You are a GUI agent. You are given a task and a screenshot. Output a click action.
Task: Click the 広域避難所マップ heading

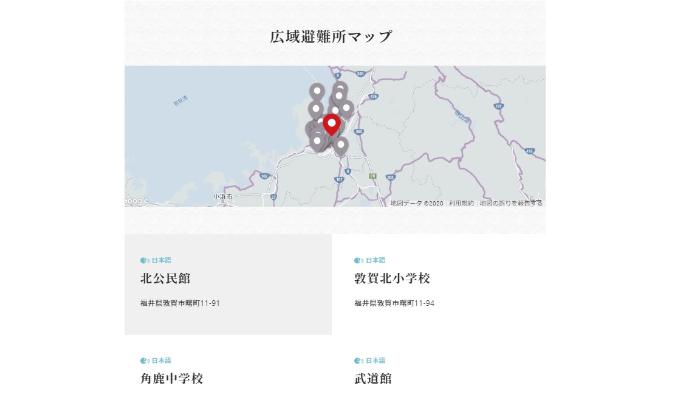(x=331, y=37)
